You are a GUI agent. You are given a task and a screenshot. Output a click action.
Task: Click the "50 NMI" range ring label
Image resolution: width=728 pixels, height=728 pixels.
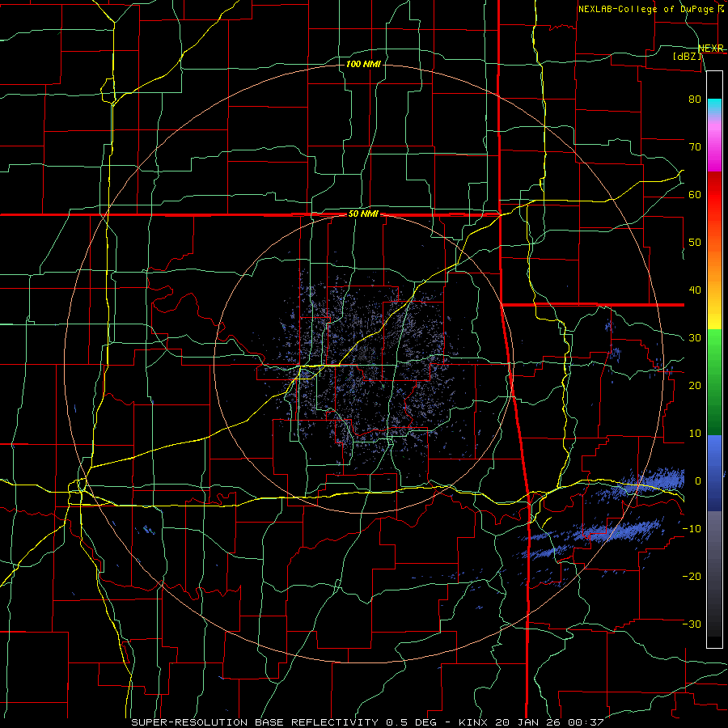click(363, 214)
